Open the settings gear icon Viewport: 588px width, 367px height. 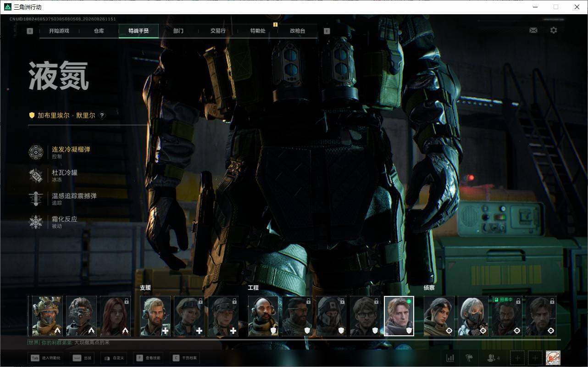pos(554,30)
